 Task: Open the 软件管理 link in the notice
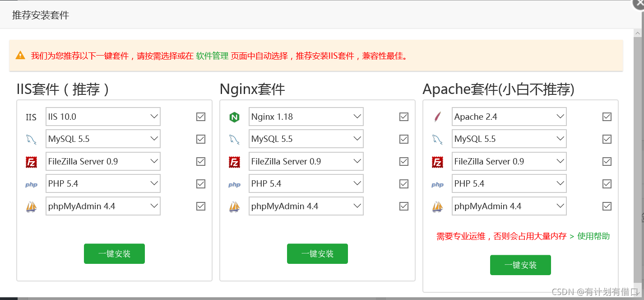(x=212, y=56)
